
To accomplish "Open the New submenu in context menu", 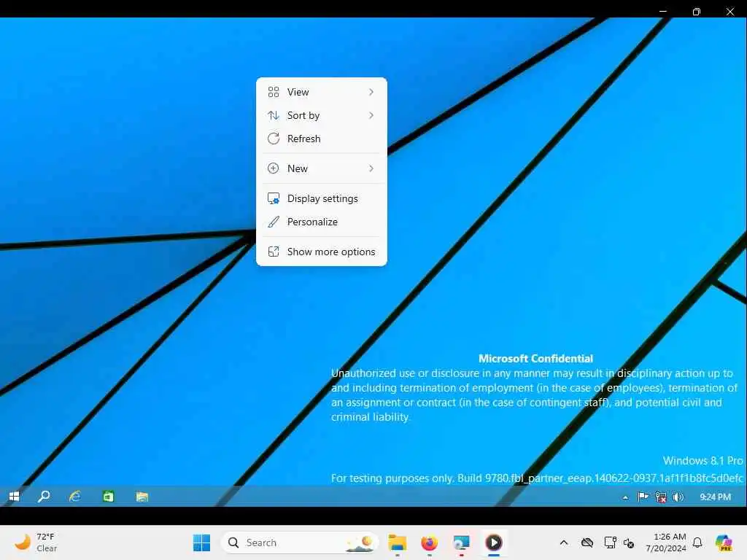I will click(321, 168).
